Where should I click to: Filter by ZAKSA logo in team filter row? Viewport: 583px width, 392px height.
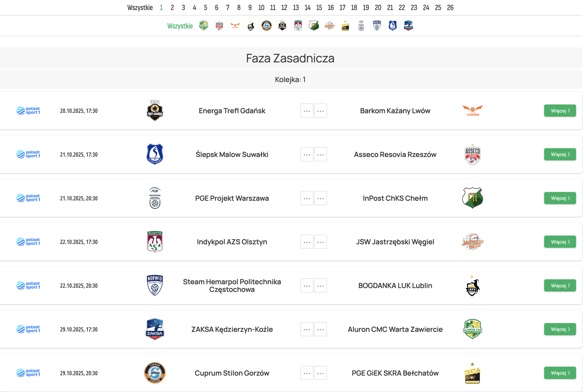coord(408,26)
